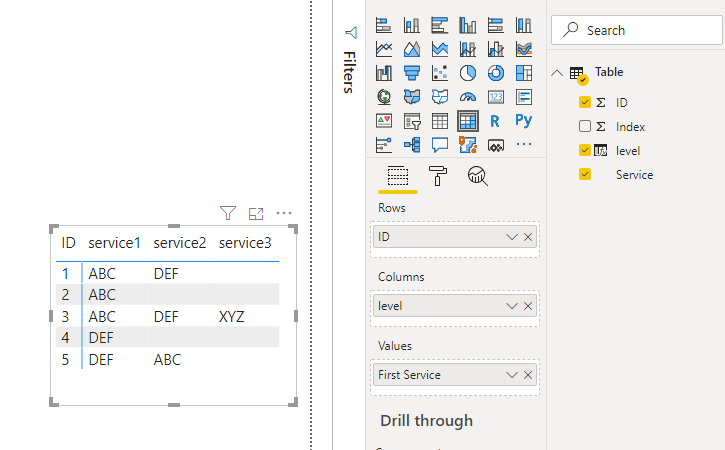The height and width of the screenshot is (450, 725).
Task: Select the Stacked column chart visual
Action: point(412,25)
